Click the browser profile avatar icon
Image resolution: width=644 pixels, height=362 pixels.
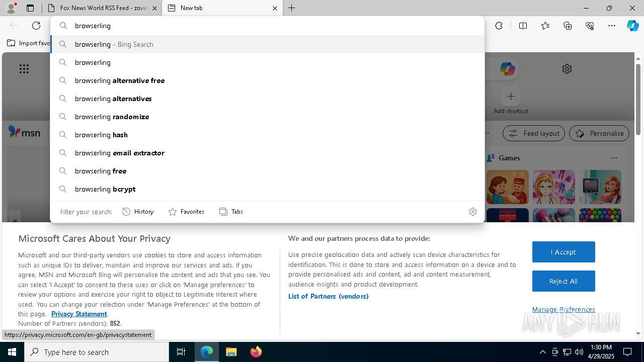11,8
